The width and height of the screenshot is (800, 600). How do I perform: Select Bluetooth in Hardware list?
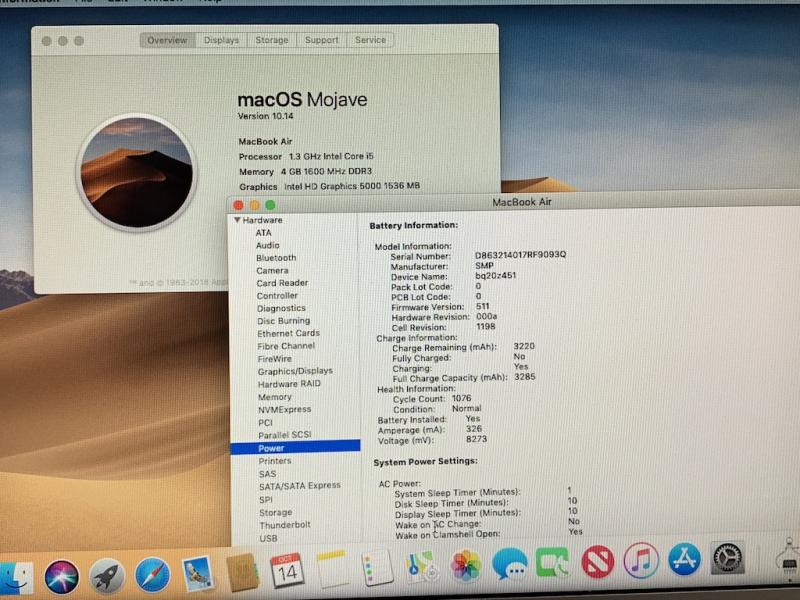click(276, 258)
